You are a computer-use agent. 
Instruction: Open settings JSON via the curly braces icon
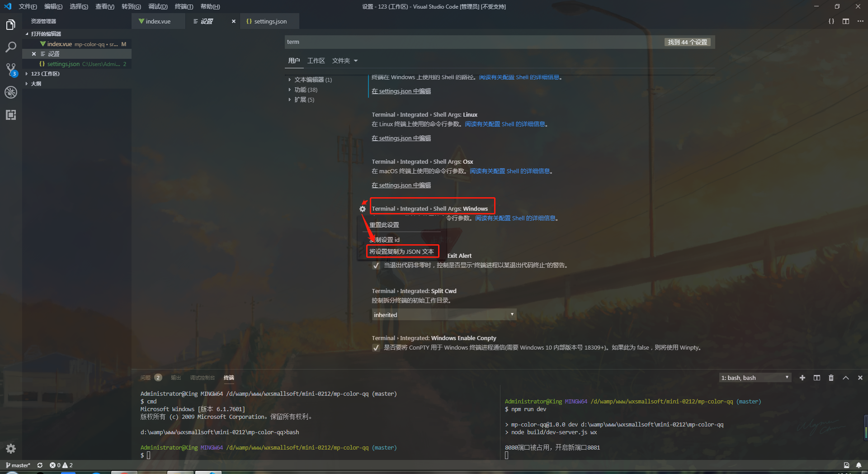(831, 21)
